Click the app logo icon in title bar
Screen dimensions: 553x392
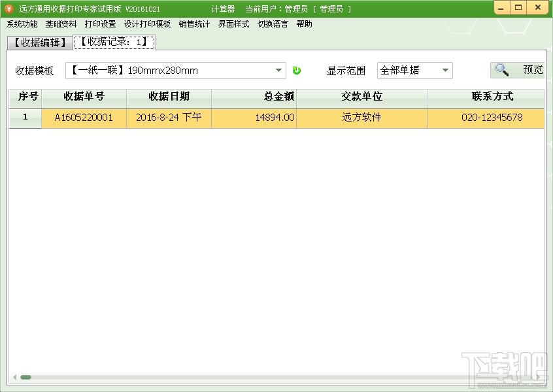(8, 8)
